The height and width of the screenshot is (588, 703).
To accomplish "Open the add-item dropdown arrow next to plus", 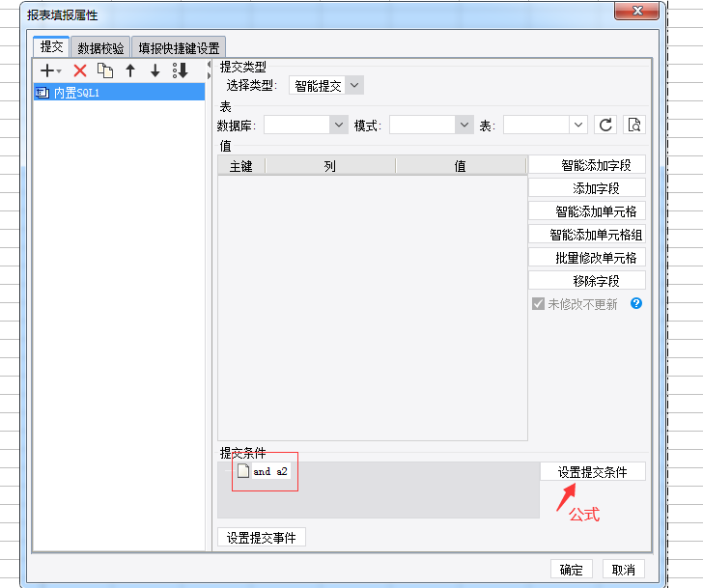I will (x=59, y=71).
